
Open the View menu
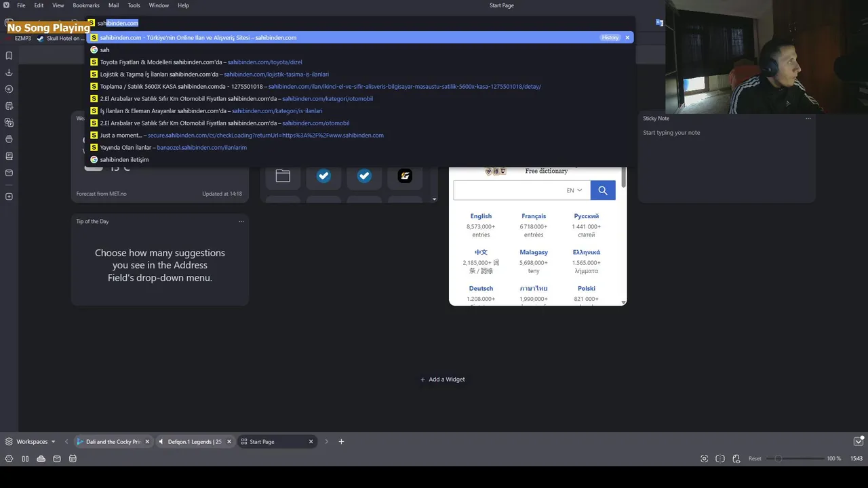pos(58,5)
